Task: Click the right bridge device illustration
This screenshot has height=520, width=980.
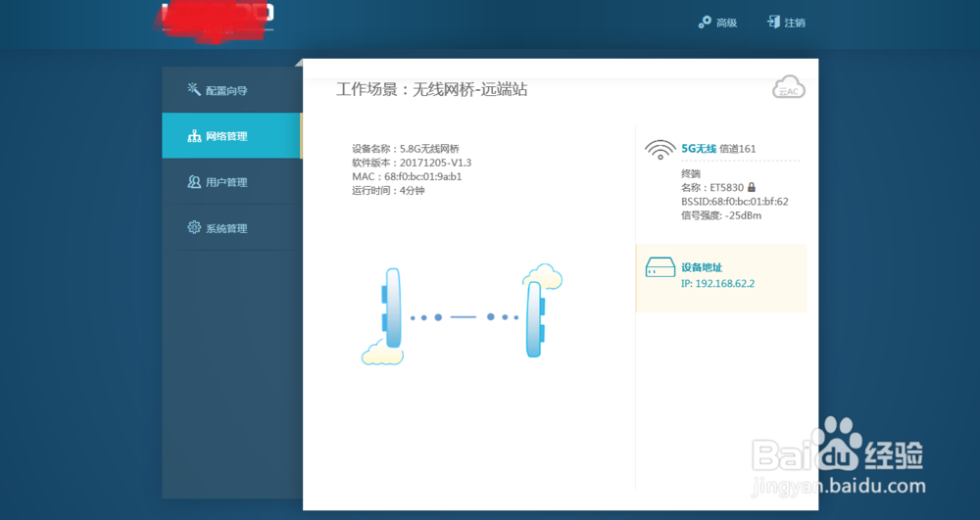Action: point(535,319)
